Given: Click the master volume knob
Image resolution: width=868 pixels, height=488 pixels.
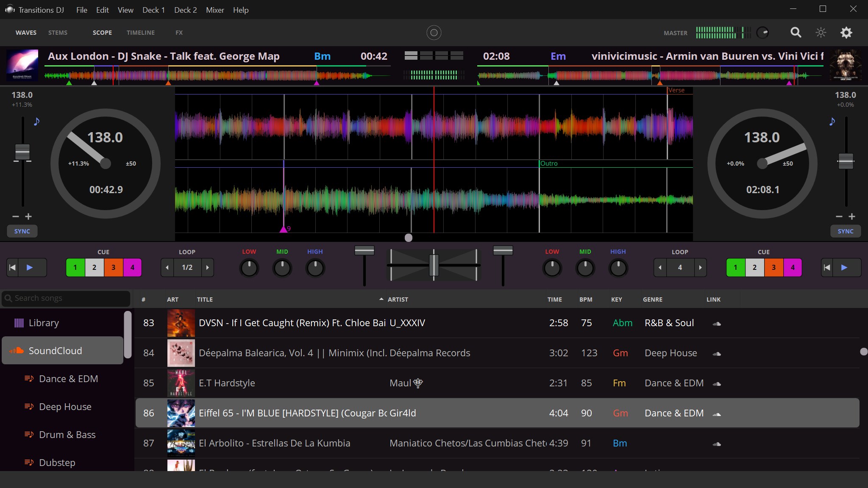Looking at the screenshot, I should tap(762, 33).
